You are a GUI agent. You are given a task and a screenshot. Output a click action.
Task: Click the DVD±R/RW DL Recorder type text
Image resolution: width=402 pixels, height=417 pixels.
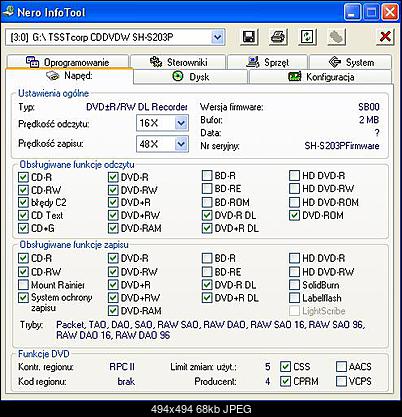(137, 107)
